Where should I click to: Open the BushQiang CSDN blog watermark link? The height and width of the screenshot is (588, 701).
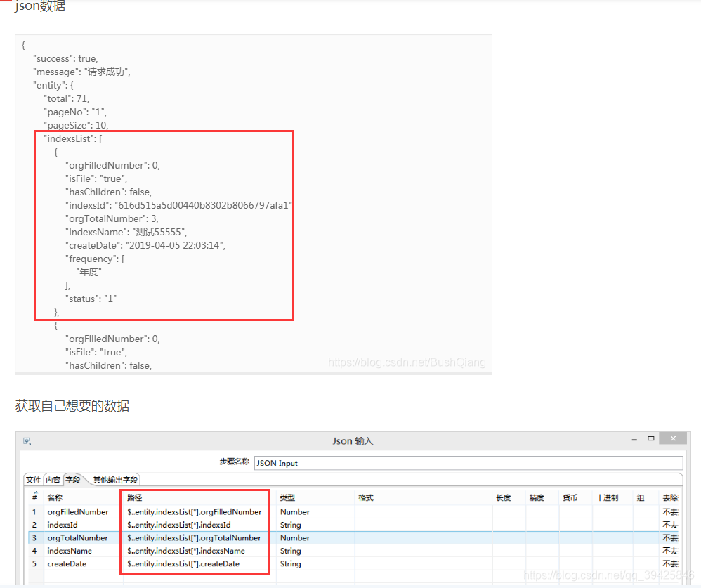406,362
